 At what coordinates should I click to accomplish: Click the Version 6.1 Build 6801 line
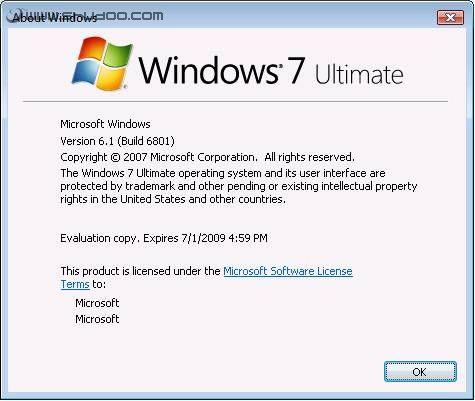117,141
